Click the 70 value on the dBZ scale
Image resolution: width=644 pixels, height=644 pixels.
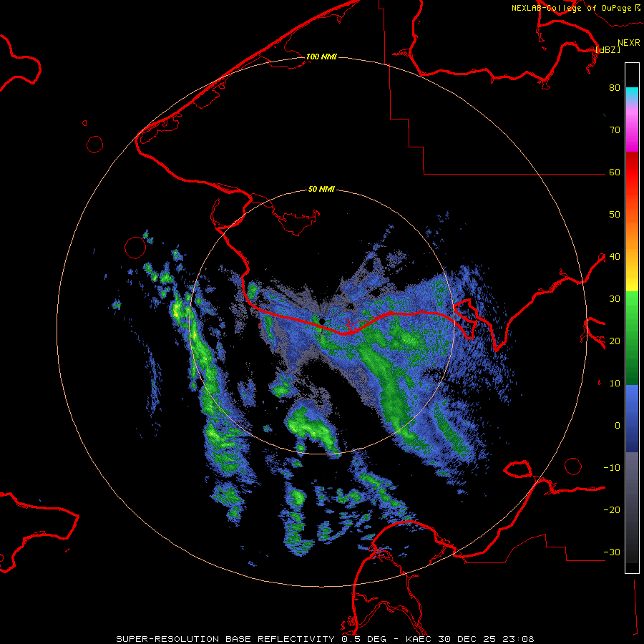pos(615,130)
